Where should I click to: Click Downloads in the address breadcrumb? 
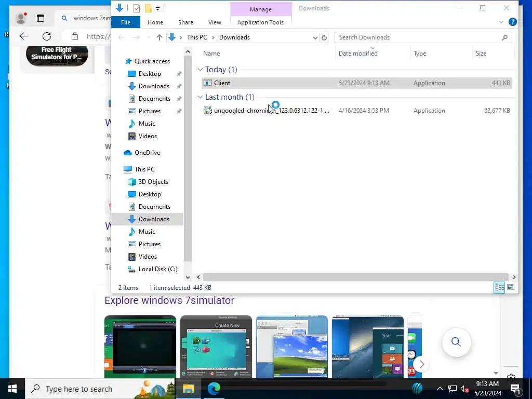point(234,37)
